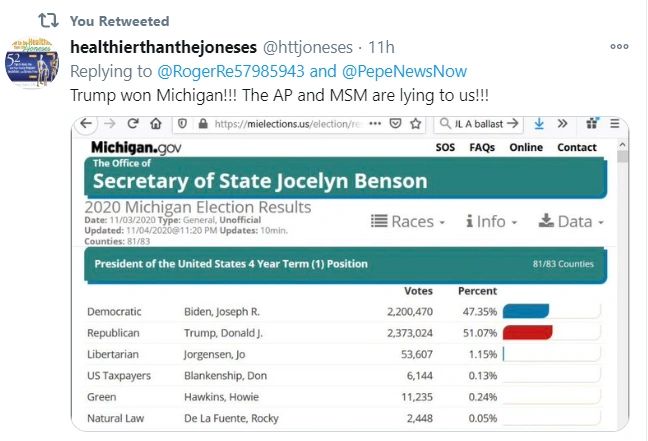The image size is (648, 441).
Task: Open the page actions ellipsis in address bar
Action: tap(375, 124)
